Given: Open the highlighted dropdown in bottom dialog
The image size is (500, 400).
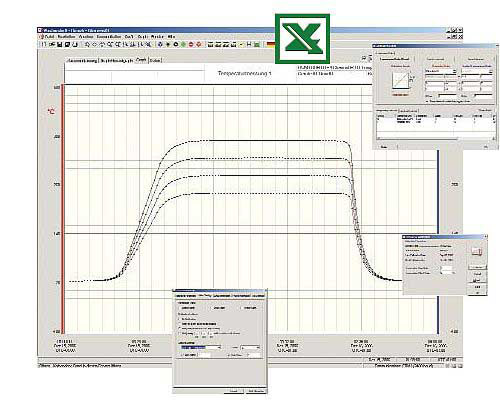Looking at the screenshot, I should [x=201, y=347].
